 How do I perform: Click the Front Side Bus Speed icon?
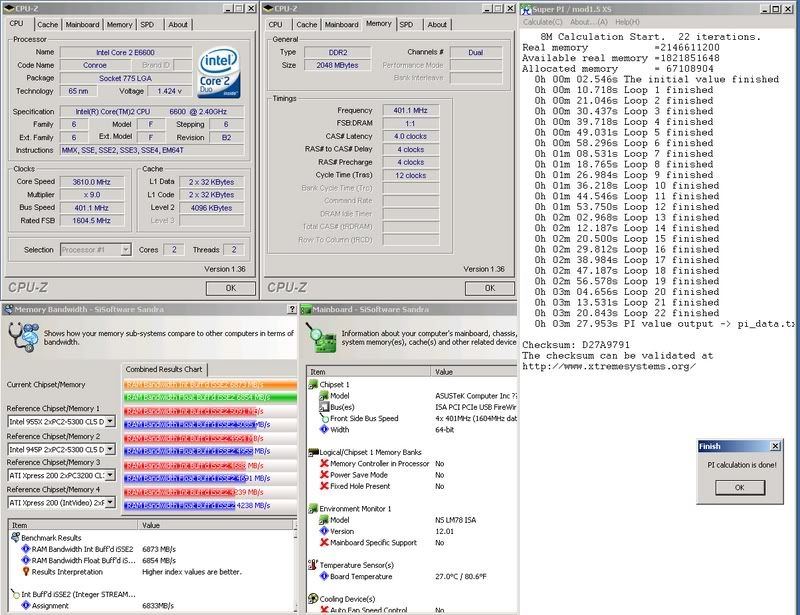324,419
